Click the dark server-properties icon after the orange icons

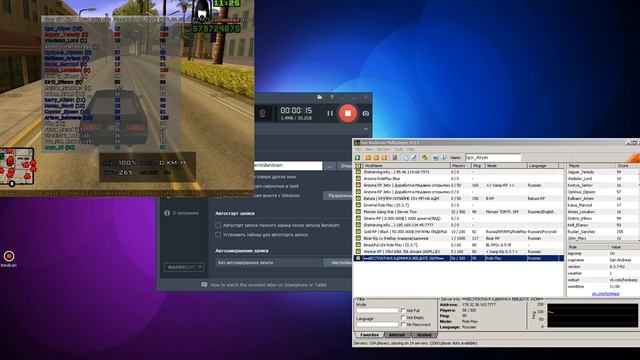click(x=395, y=158)
